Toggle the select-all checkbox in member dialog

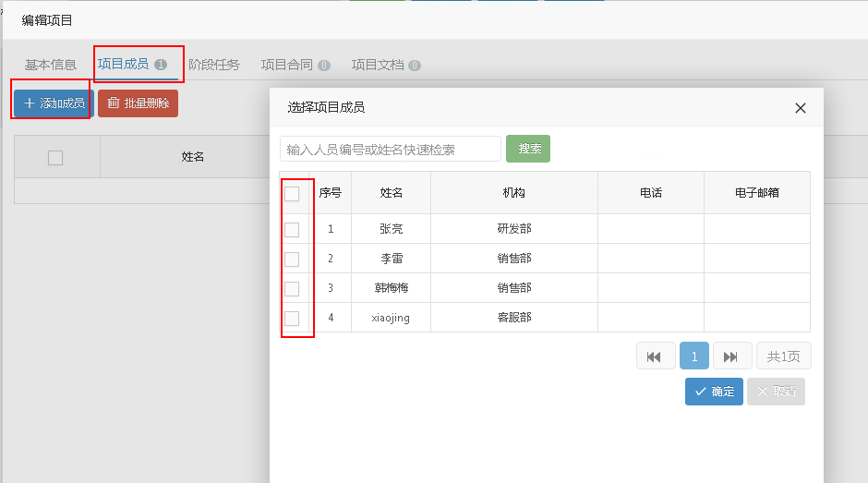coord(292,193)
